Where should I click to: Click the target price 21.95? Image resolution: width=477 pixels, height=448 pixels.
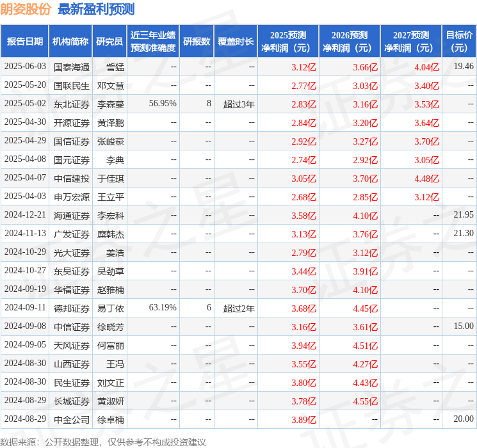click(464, 215)
